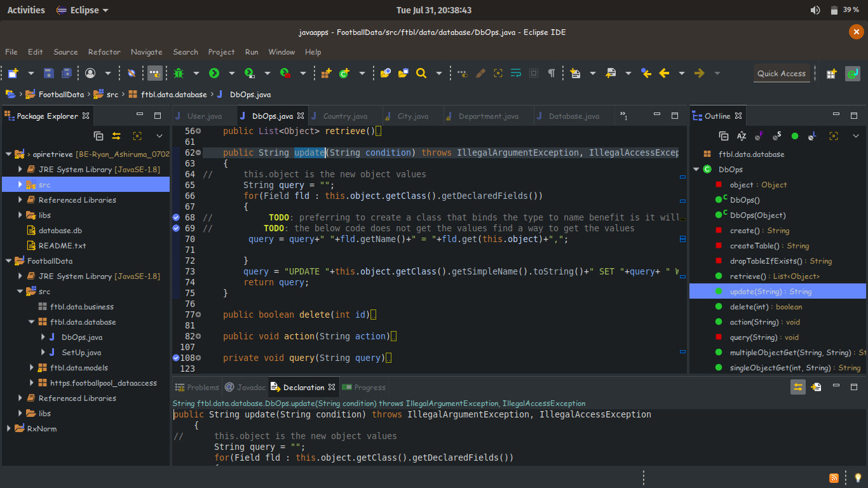The width and height of the screenshot is (868, 488).
Task: Click the Open Perspective icon
Action: coord(831,74)
